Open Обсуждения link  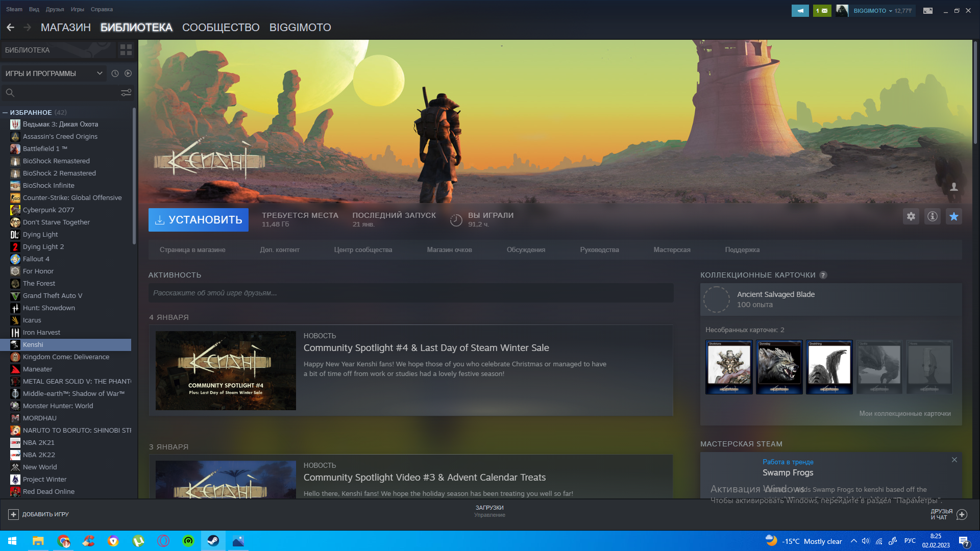[x=526, y=250]
